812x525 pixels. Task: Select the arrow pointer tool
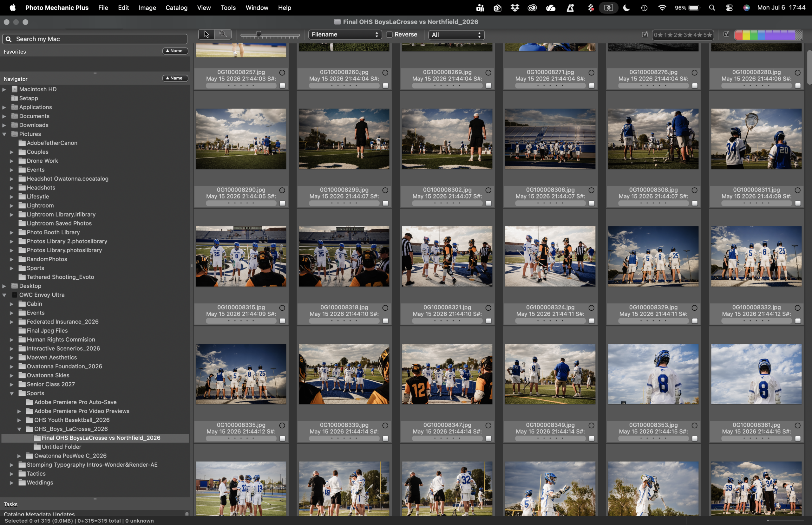(206, 35)
